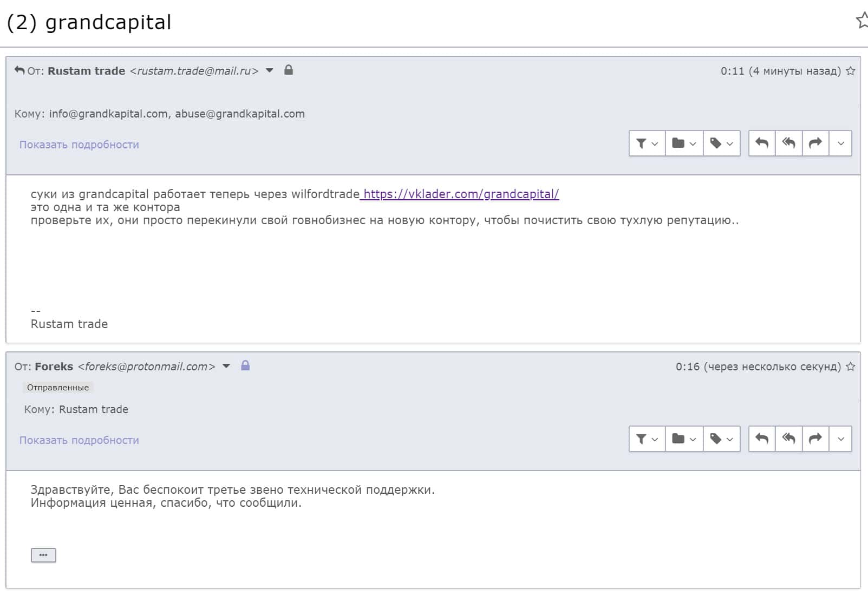Click the Отправленные label on Foreks message
This screenshot has width=868, height=595.
point(58,388)
